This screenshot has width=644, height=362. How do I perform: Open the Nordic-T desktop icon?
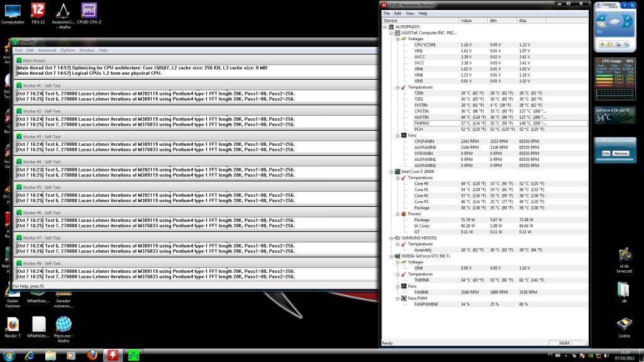[x=13, y=327]
